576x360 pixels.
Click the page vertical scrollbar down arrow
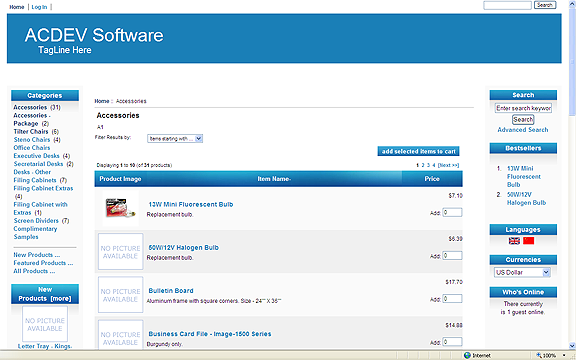coord(572,345)
